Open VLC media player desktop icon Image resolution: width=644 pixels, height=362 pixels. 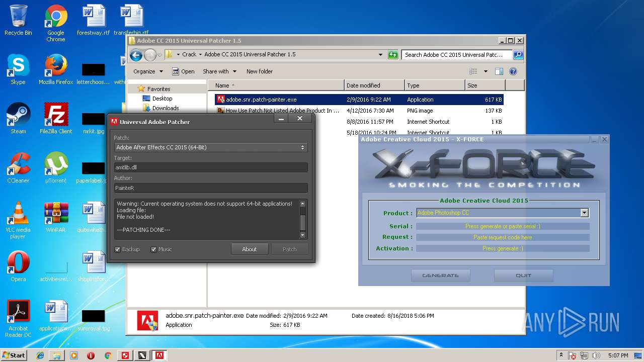pos(18,220)
